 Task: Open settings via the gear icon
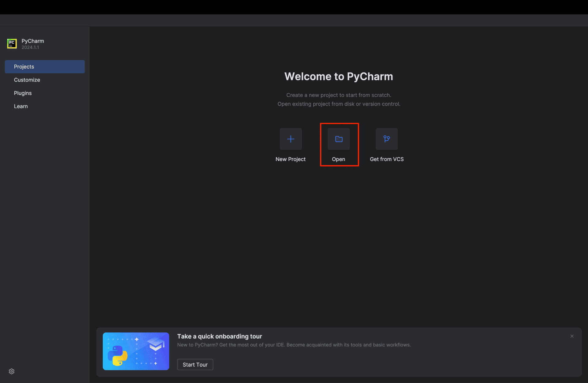pyautogui.click(x=12, y=371)
